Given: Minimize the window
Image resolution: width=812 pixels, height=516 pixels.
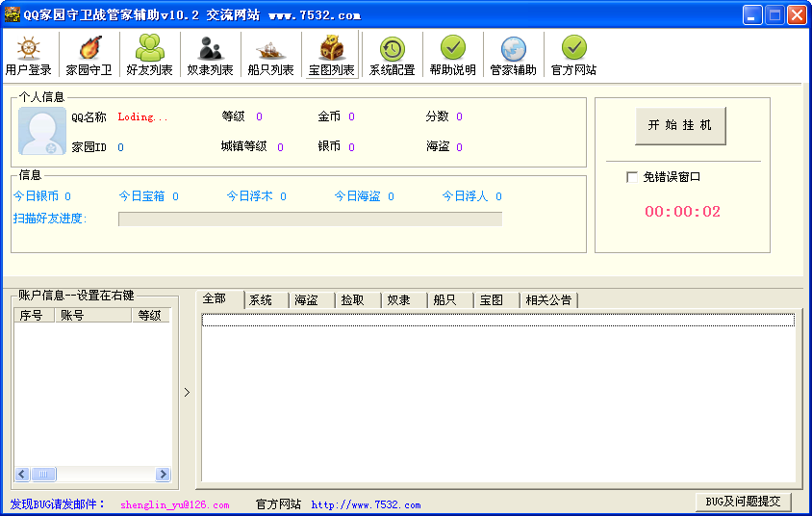Looking at the screenshot, I should point(752,15).
